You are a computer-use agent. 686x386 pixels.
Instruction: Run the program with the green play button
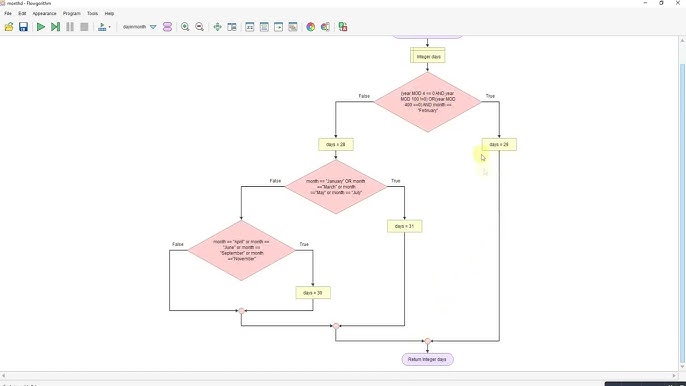click(x=41, y=27)
